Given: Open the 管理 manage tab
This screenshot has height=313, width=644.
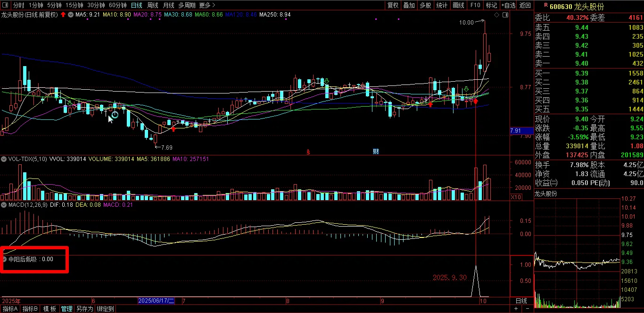Looking at the screenshot, I should click(x=66, y=309).
